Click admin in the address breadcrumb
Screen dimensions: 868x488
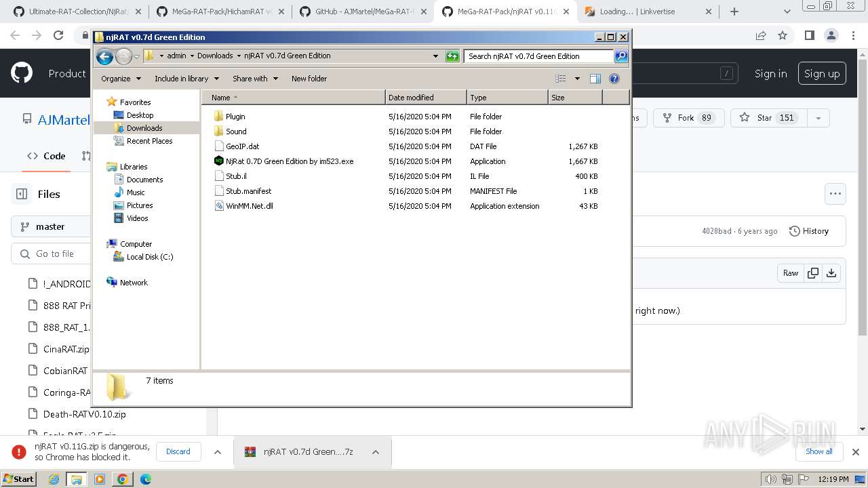pos(176,56)
